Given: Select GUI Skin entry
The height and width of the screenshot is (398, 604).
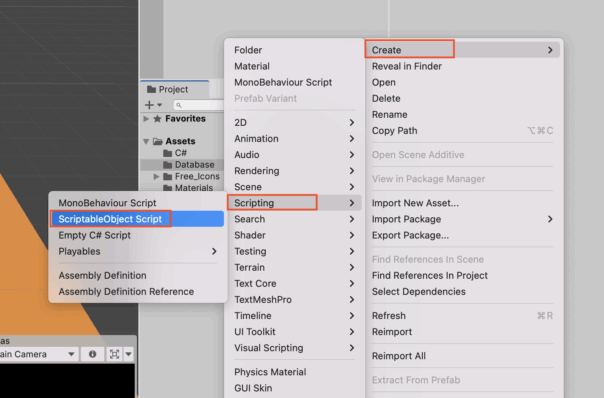Looking at the screenshot, I should coord(294,388).
